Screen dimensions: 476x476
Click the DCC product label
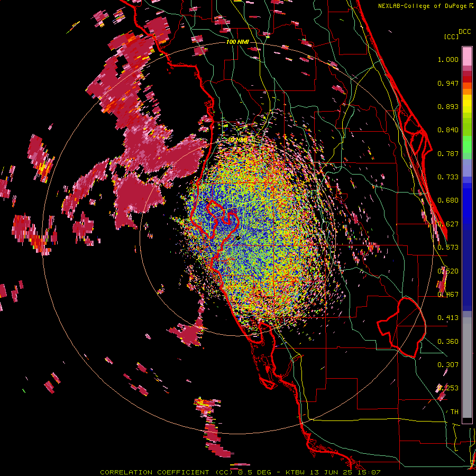[465, 32]
